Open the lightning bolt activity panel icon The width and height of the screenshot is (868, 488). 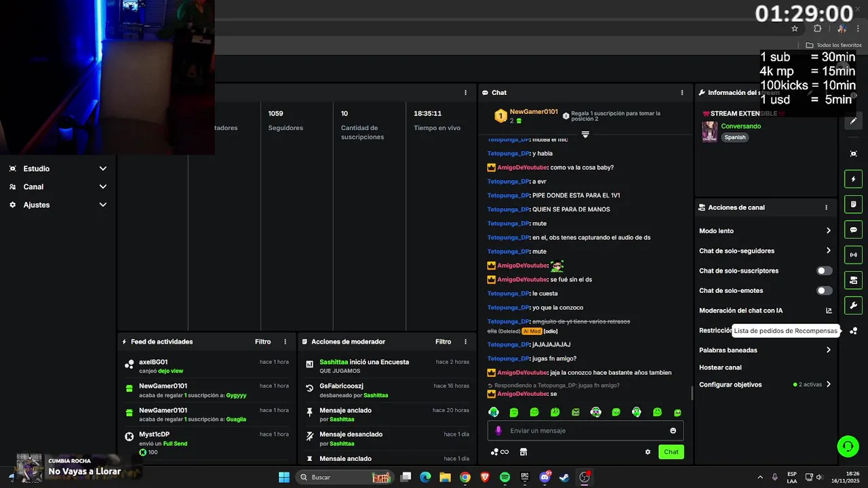[854, 179]
